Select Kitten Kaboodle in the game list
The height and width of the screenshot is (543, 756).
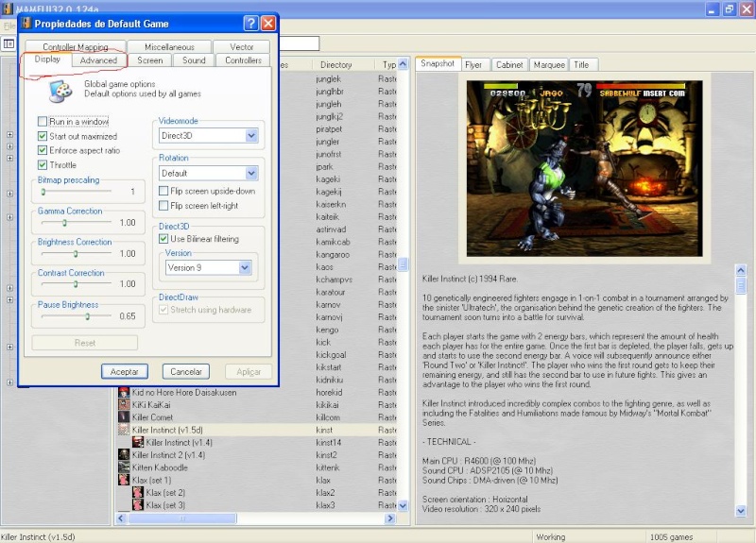point(256,467)
